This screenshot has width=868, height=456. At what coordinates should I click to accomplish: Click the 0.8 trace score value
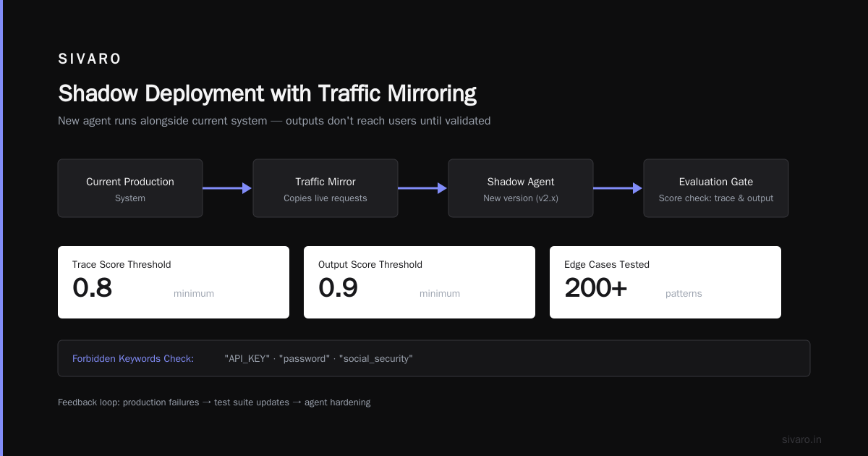pyautogui.click(x=93, y=288)
